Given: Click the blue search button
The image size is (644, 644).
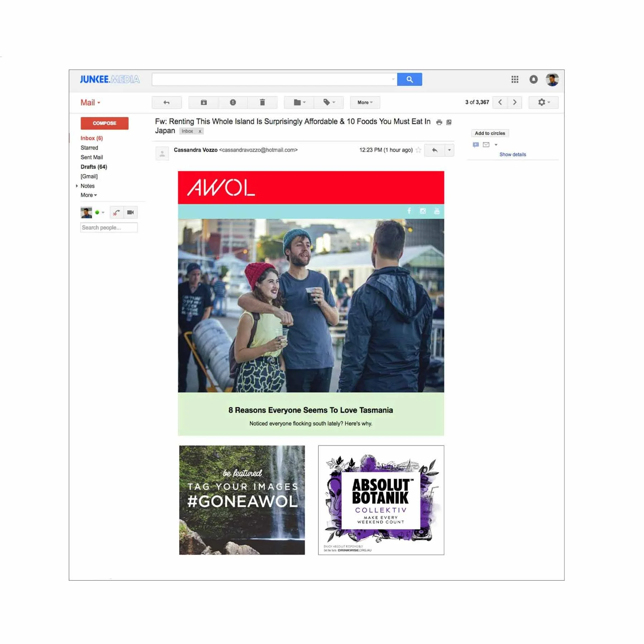Looking at the screenshot, I should [x=409, y=79].
